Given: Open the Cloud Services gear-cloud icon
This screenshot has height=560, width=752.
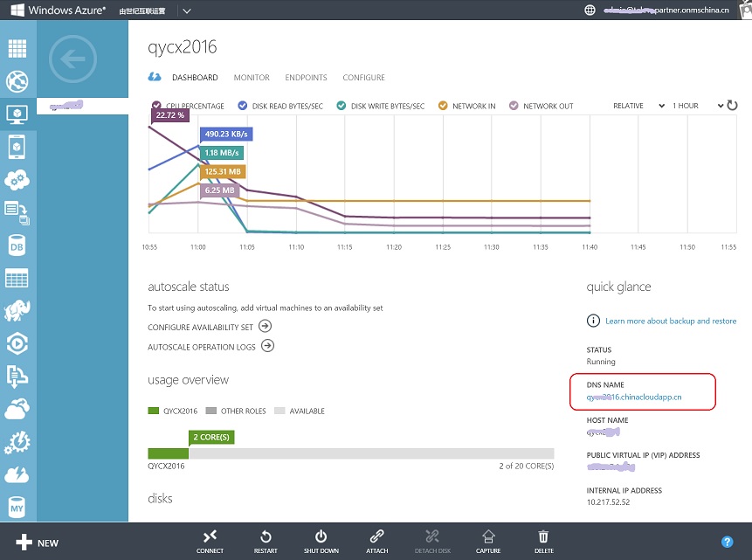Looking at the screenshot, I should (17, 180).
